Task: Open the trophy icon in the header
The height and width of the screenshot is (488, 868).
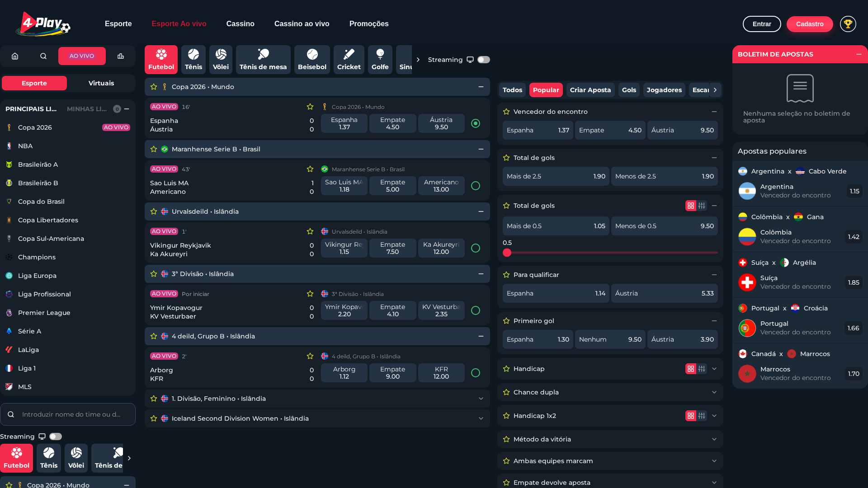Action: pos(848,24)
